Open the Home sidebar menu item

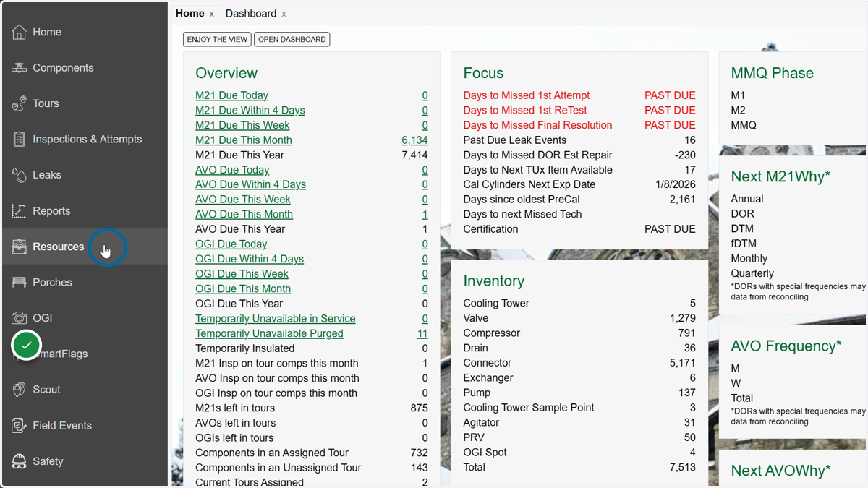pyautogui.click(x=85, y=32)
